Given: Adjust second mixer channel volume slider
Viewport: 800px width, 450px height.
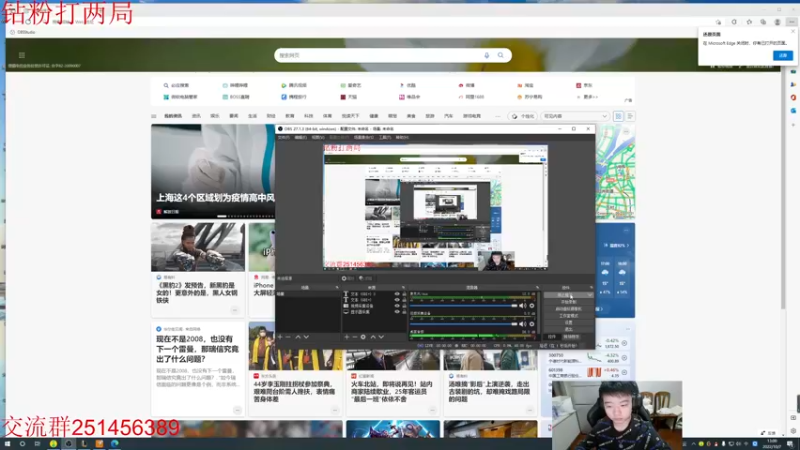Looking at the screenshot, I should 463,324.
